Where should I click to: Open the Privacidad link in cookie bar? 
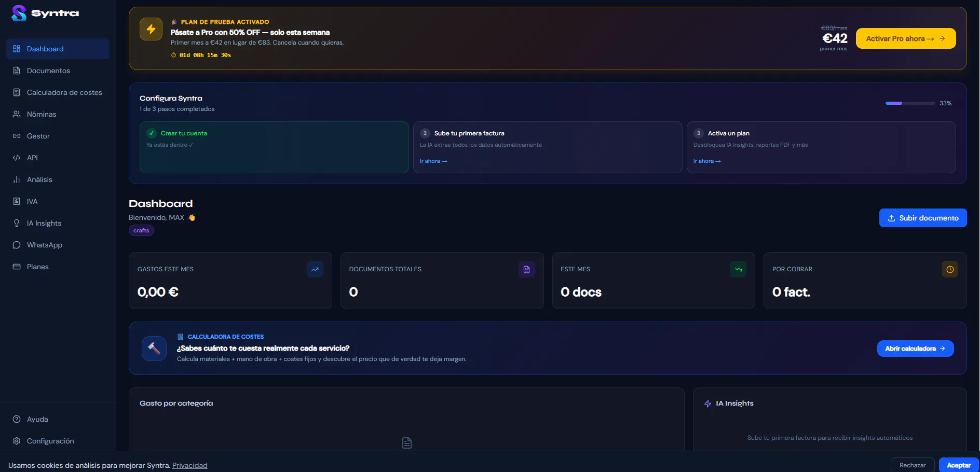[x=189, y=465]
